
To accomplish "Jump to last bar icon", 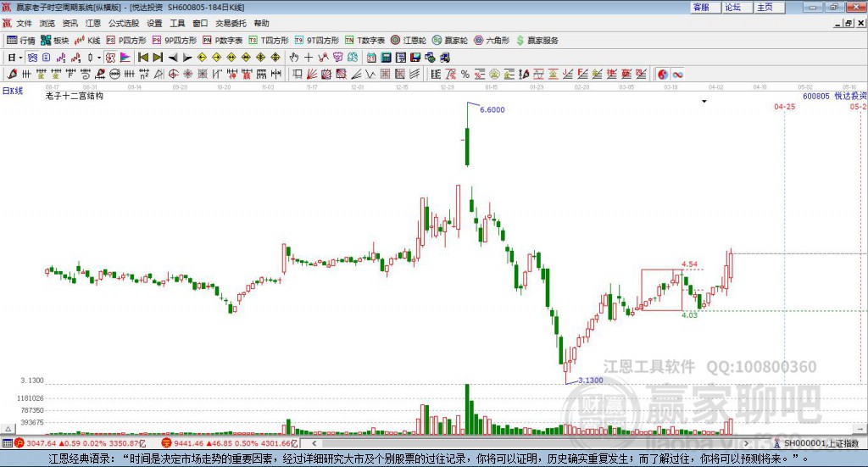I will pyautogui.click(x=158, y=58).
